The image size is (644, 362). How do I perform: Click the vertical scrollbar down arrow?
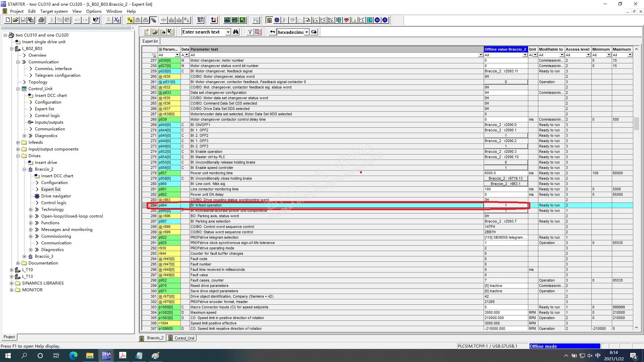[x=636, y=327]
